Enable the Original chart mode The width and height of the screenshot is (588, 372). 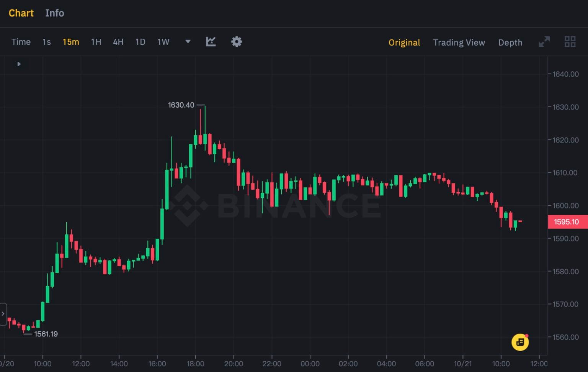coord(404,43)
